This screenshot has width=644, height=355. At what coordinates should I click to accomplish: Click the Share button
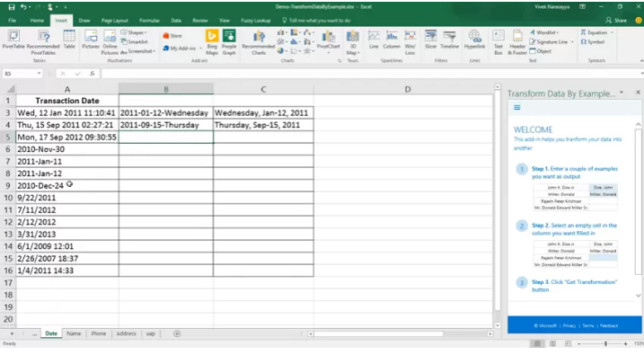[x=616, y=21]
